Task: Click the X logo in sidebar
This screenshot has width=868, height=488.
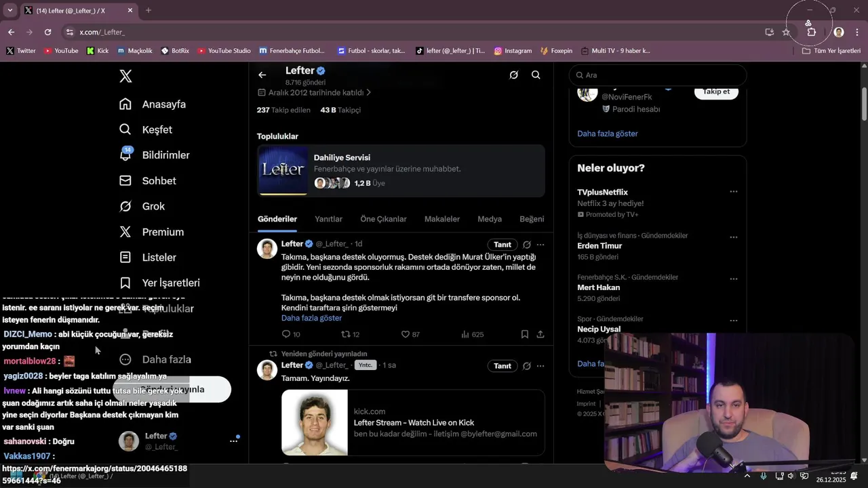Action: [x=125, y=76]
